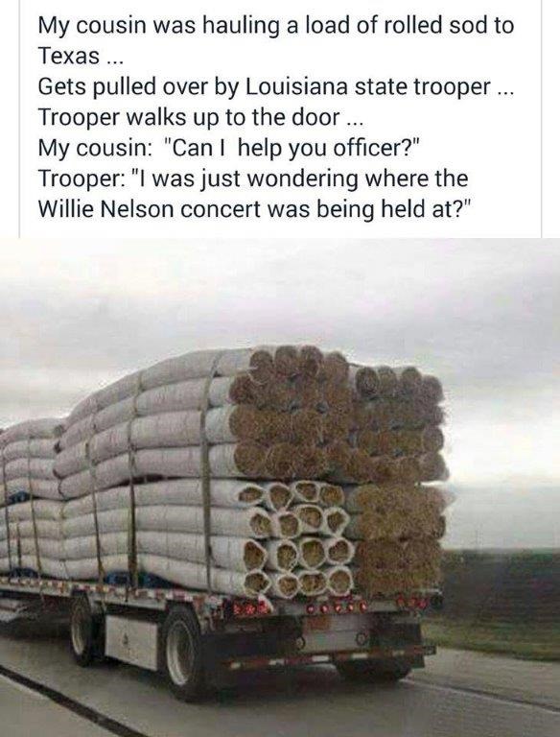Screen dimensions: 560x737
Task: Click the "I was just wondering where" line
Action: pyautogui.click(x=253, y=178)
